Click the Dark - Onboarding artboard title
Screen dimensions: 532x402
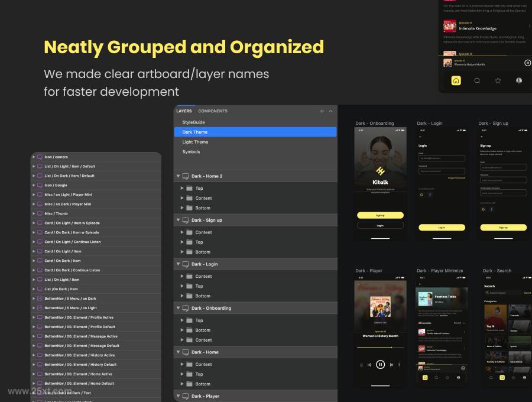pyautogui.click(x=375, y=123)
